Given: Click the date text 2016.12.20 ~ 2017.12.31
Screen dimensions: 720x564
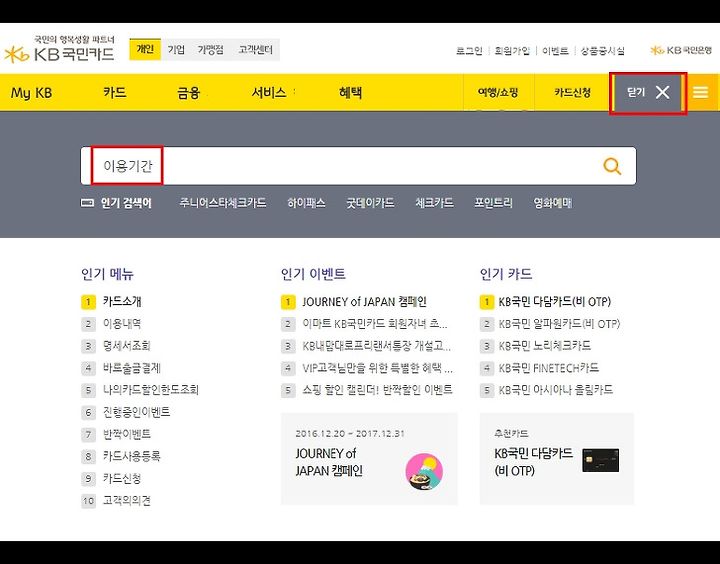Looking at the screenshot, I should 350,433.
